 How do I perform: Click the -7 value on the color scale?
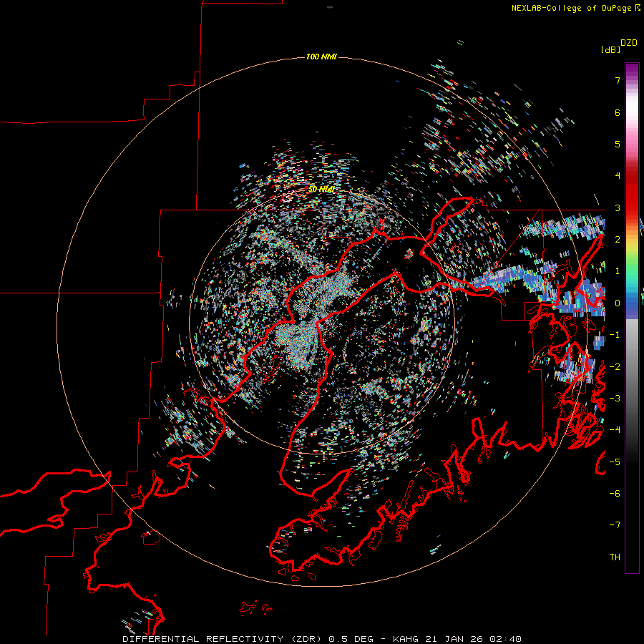point(615,525)
